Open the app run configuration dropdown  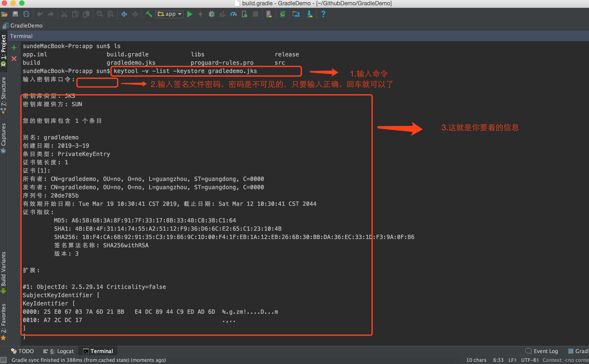tap(169, 14)
